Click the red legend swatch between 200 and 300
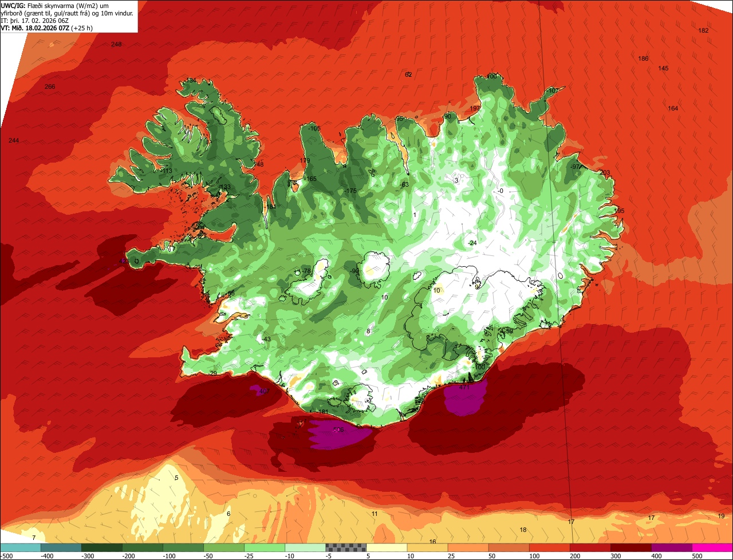Image resolution: width=733 pixels, height=560 pixels. click(590, 547)
